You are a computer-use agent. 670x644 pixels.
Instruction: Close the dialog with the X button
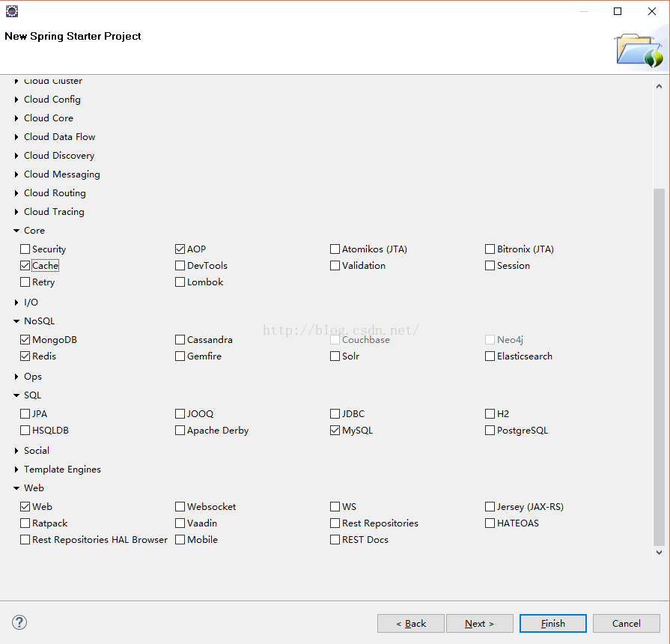(651, 11)
